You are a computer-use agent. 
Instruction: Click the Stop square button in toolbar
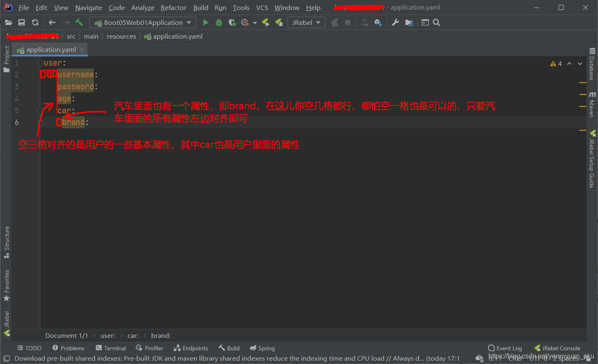[x=348, y=22]
